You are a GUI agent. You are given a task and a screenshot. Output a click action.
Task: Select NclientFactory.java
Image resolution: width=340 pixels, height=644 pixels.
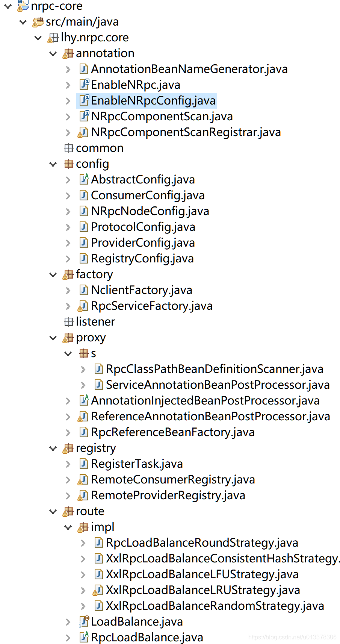point(142,290)
